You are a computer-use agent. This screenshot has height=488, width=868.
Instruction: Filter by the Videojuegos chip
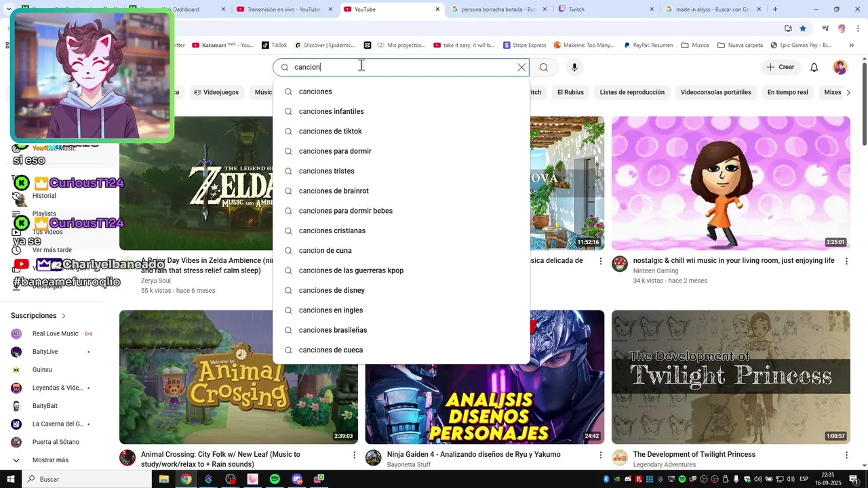click(x=216, y=92)
